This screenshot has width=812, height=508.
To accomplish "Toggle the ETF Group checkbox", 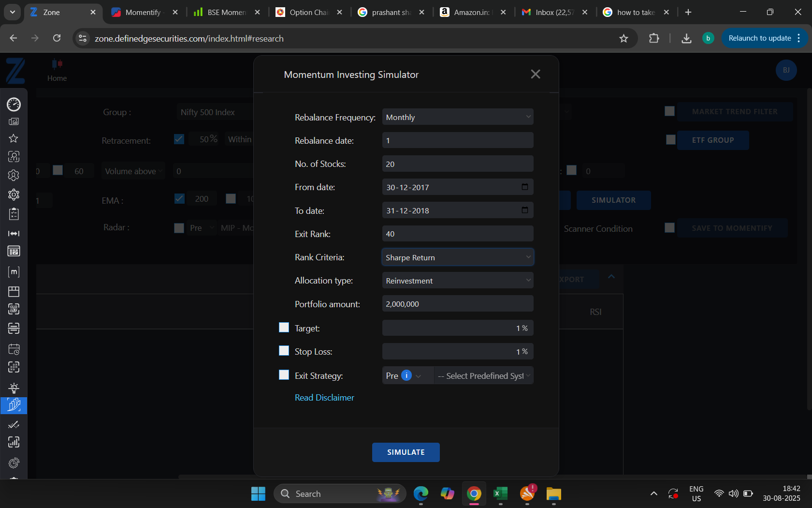I will (670, 140).
